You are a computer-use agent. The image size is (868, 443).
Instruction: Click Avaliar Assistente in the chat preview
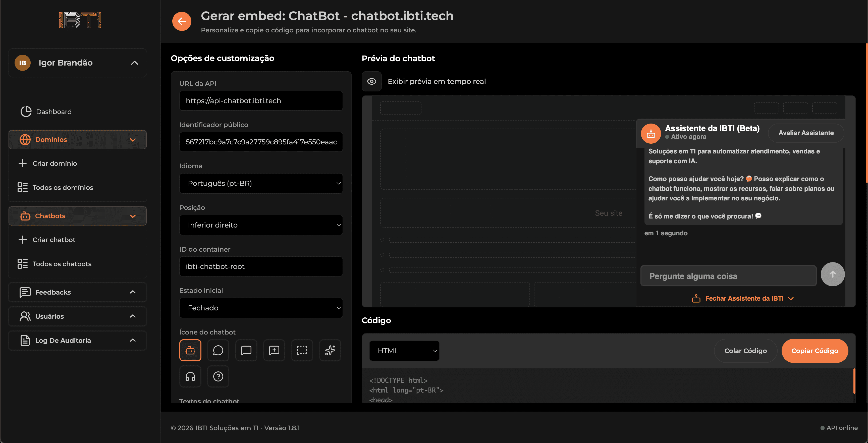click(806, 133)
